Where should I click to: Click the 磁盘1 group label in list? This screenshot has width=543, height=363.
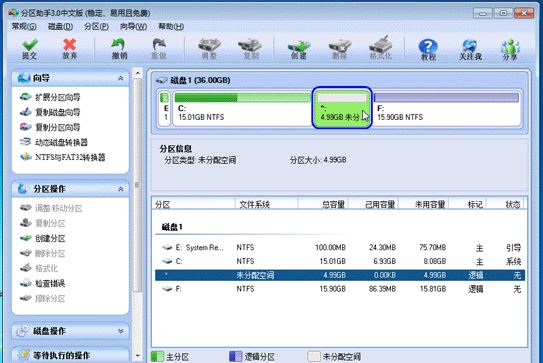pos(172,227)
